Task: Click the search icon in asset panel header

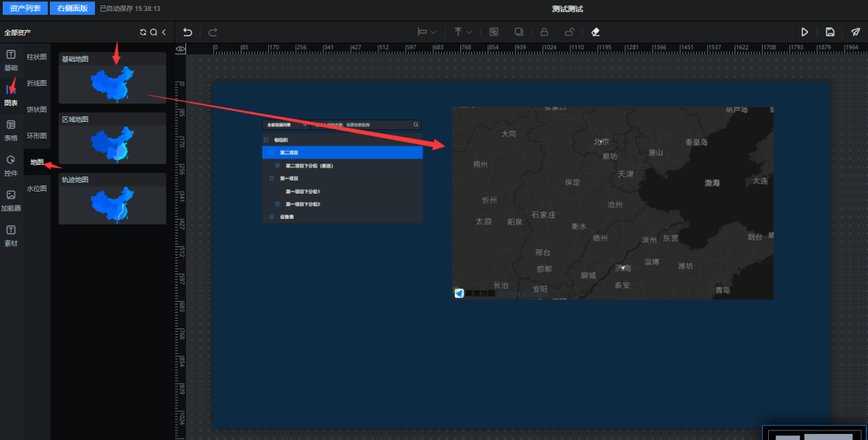Action: pyautogui.click(x=153, y=32)
